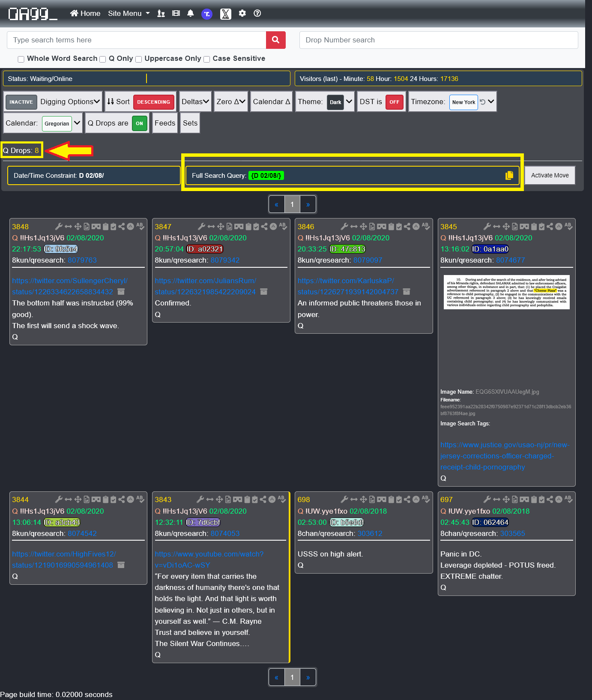Toggle the DST OFF switch
Image resolution: width=592 pixels, height=700 pixels.
pos(394,102)
